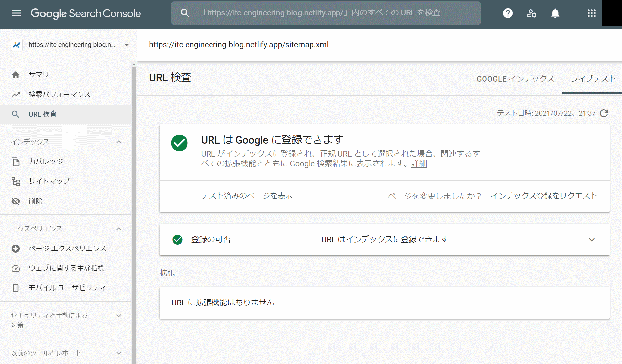Click the 検索パフォーマンス trend icon
622x364 pixels.
coord(16,95)
